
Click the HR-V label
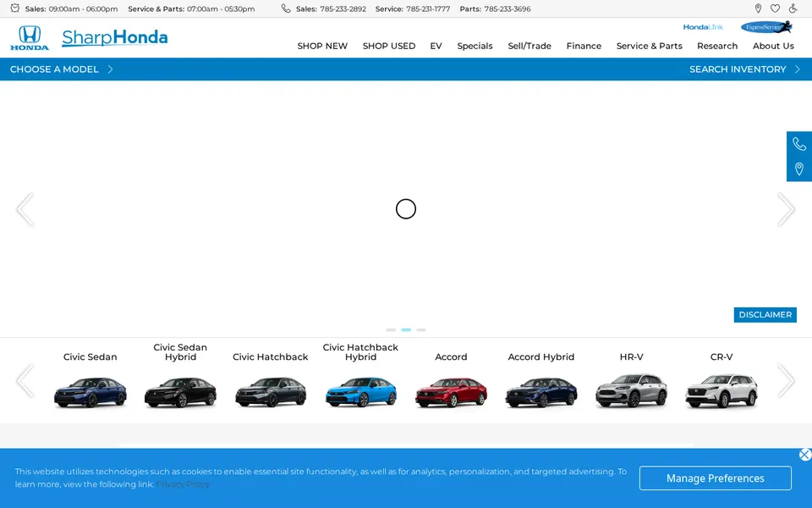(x=631, y=356)
